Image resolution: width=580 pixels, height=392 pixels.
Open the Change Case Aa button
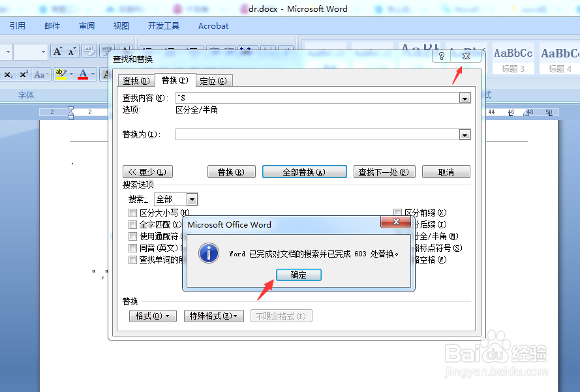point(40,74)
